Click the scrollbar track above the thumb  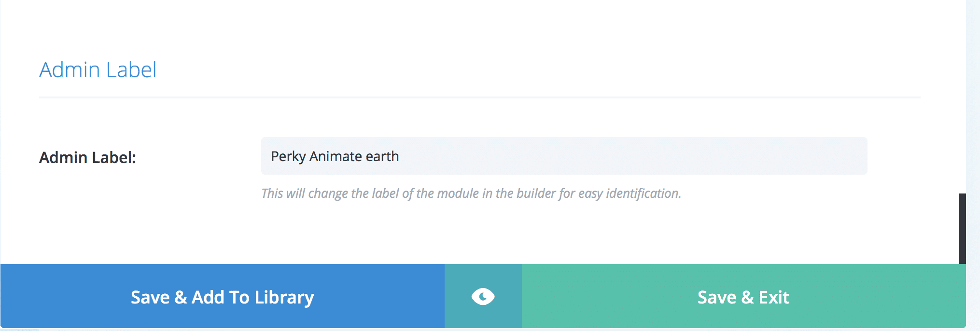[x=963, y=97]
